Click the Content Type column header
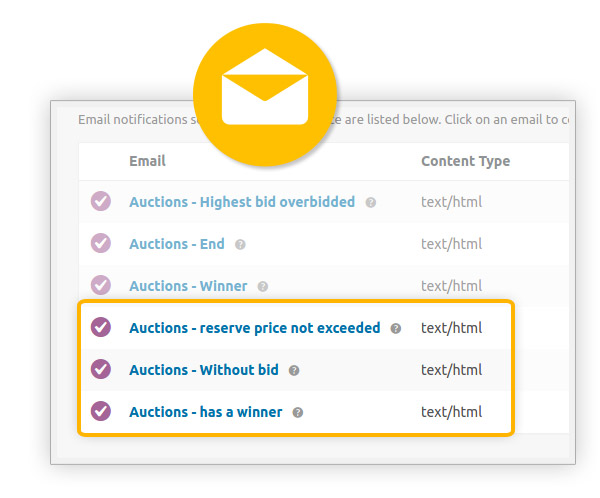This screenshot has width=600, height=498. point(466,162)
